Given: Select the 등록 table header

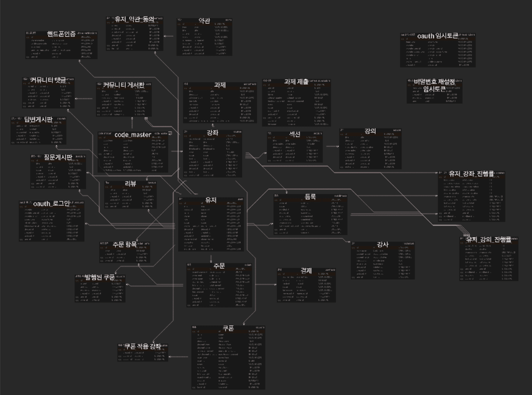Looking at the screenshot, I should 310,197.
